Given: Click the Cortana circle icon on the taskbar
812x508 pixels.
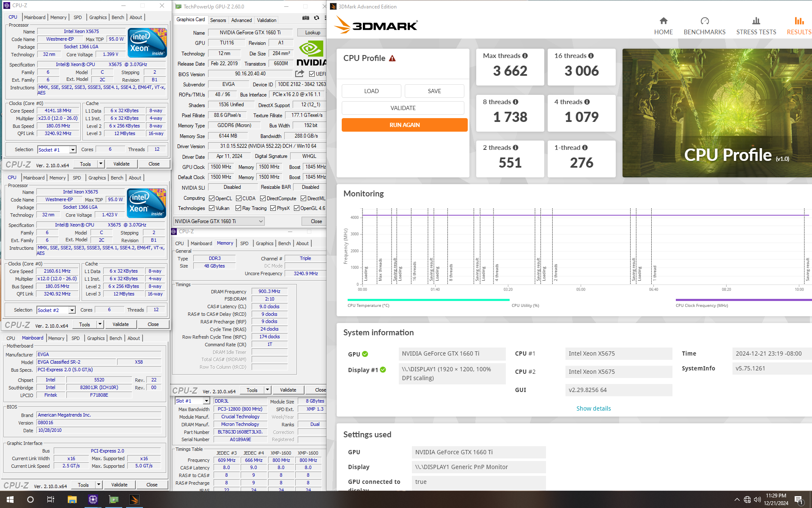Looking at the screenshot, I should 30,500.
